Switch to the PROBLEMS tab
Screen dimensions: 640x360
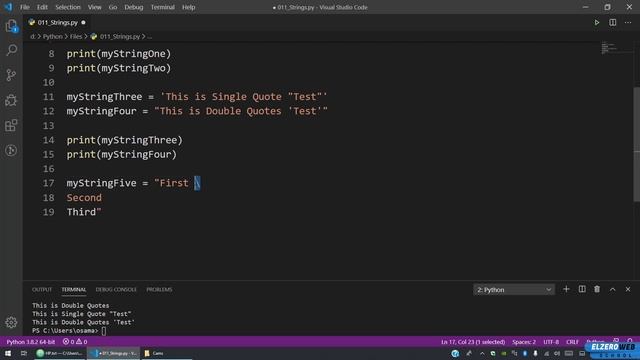(x=159, y=289)
